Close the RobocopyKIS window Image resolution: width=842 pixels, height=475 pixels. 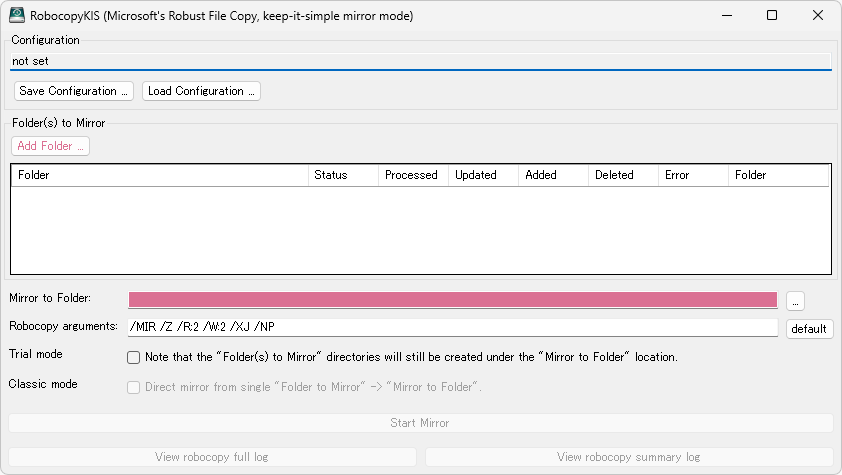pos(817,16)
